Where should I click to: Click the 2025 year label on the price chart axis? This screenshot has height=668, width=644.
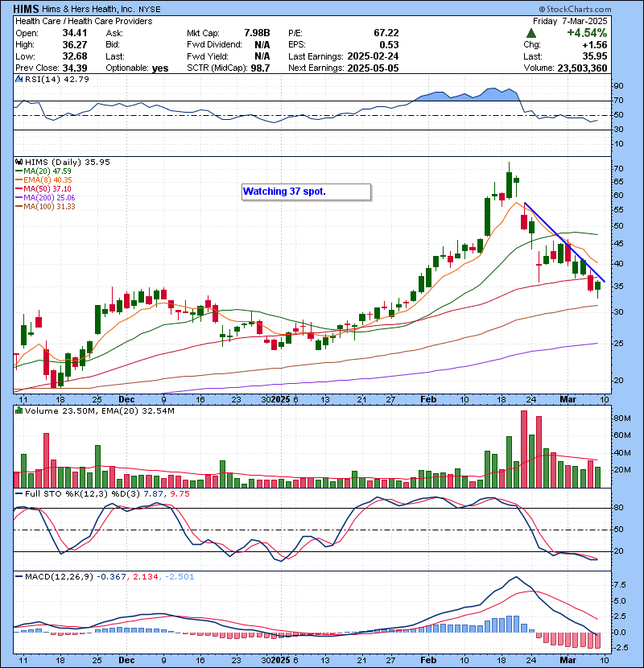coord(280,399)
